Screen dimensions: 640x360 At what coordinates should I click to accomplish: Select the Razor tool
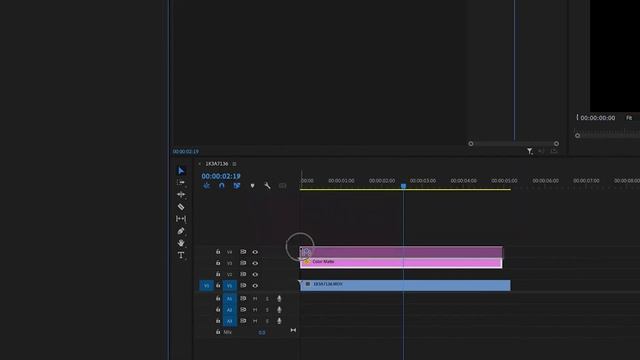pyautogui.click(x=181, y=207)
